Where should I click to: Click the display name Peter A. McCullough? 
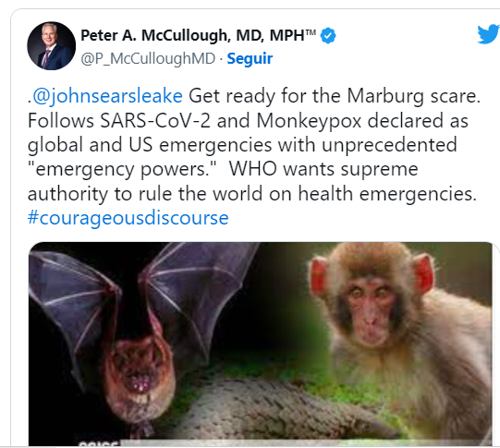point(155,35)
